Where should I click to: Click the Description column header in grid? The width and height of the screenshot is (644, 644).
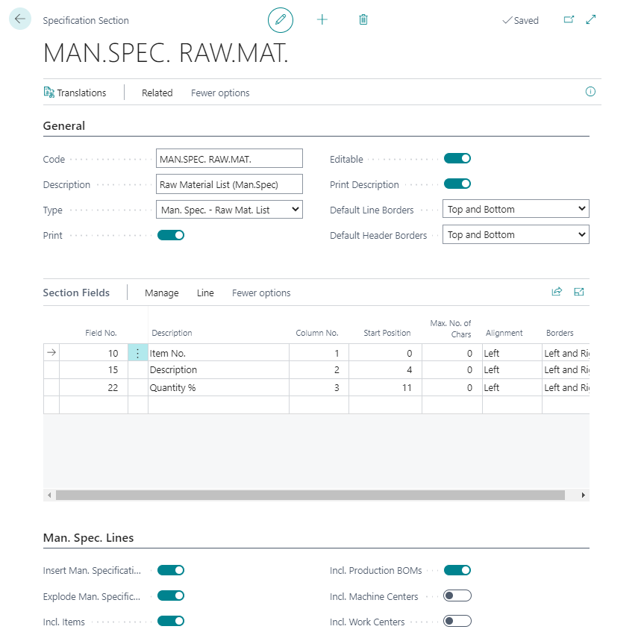point(172,333)
